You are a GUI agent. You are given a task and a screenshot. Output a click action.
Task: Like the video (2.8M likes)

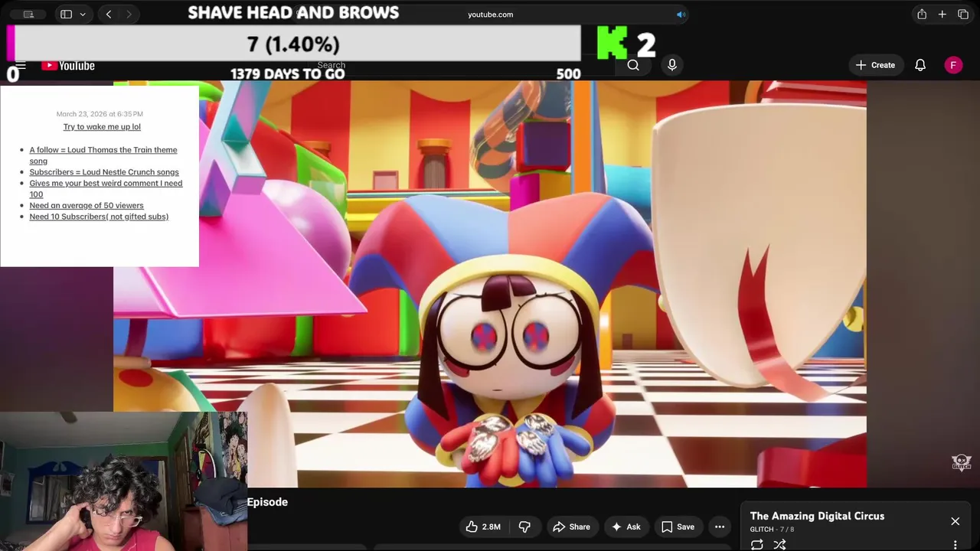click(483, 527)
